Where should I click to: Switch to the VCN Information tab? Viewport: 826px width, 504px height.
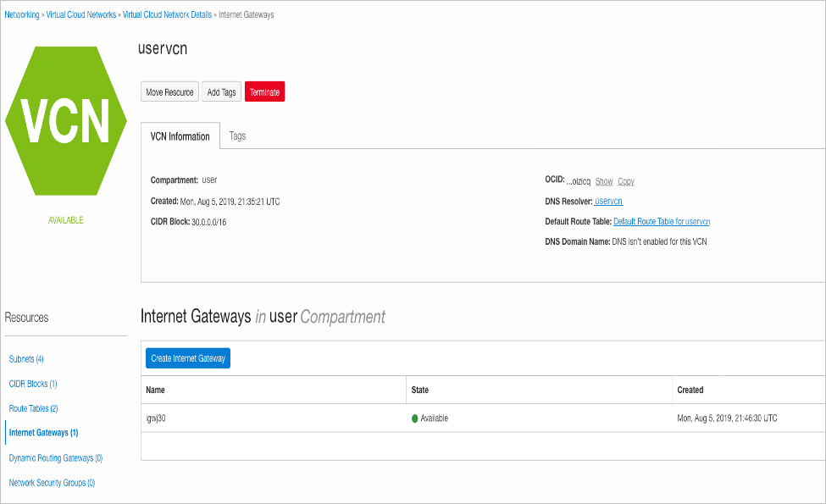coord(180,136)
